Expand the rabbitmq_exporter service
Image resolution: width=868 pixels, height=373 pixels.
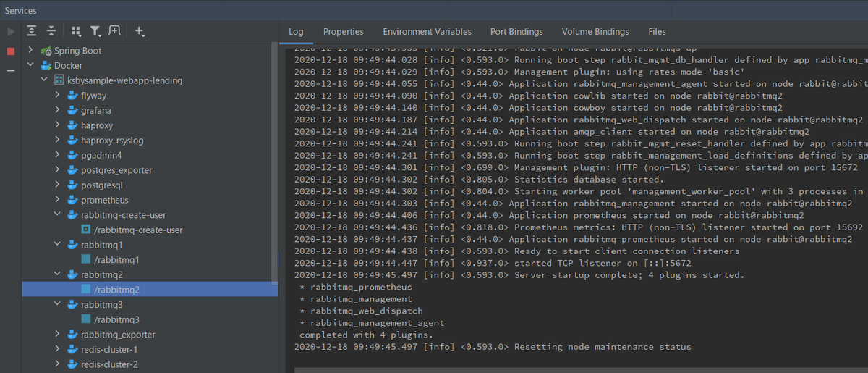pos(58,335)
